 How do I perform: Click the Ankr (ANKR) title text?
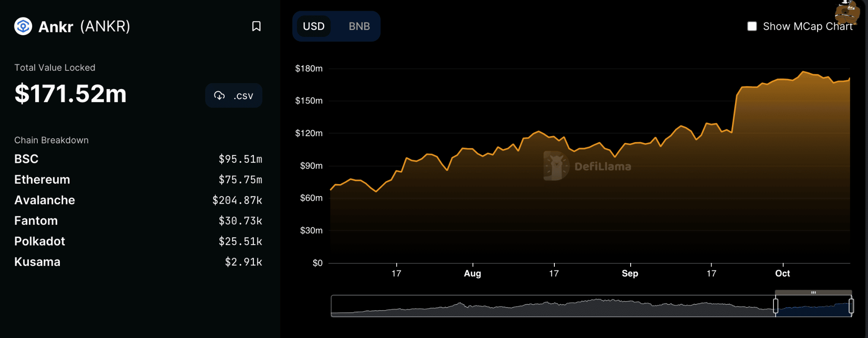tap(84, 26)
